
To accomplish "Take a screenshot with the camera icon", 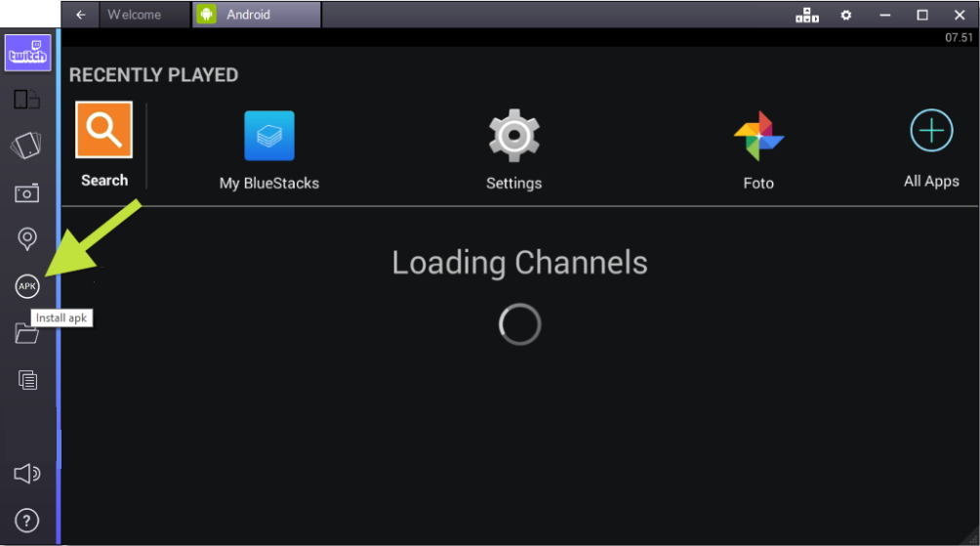I will [x=27, y=193].
